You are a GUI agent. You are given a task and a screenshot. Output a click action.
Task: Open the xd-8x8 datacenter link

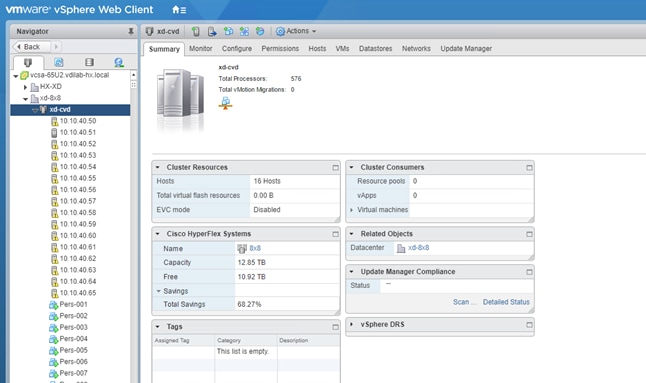[x=418, y=248]
